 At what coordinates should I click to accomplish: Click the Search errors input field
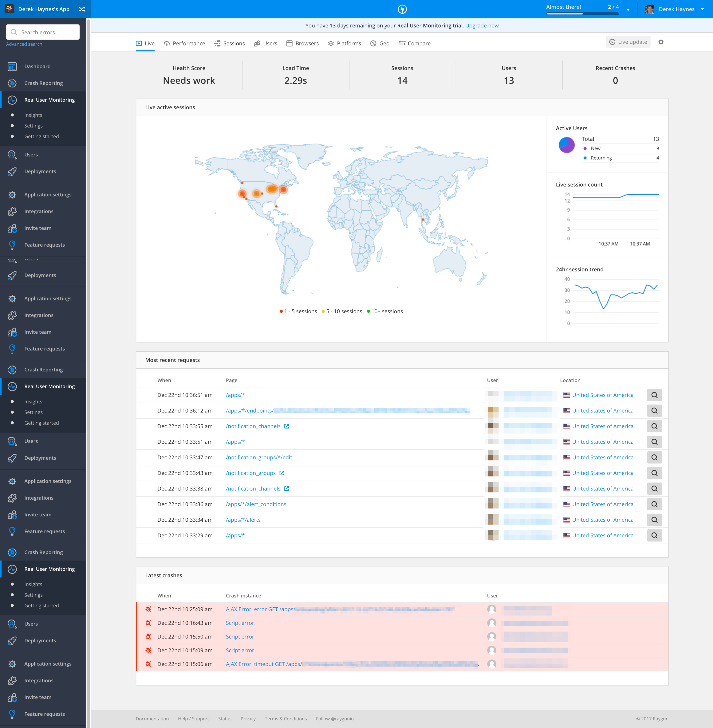(x=43, y=32)
